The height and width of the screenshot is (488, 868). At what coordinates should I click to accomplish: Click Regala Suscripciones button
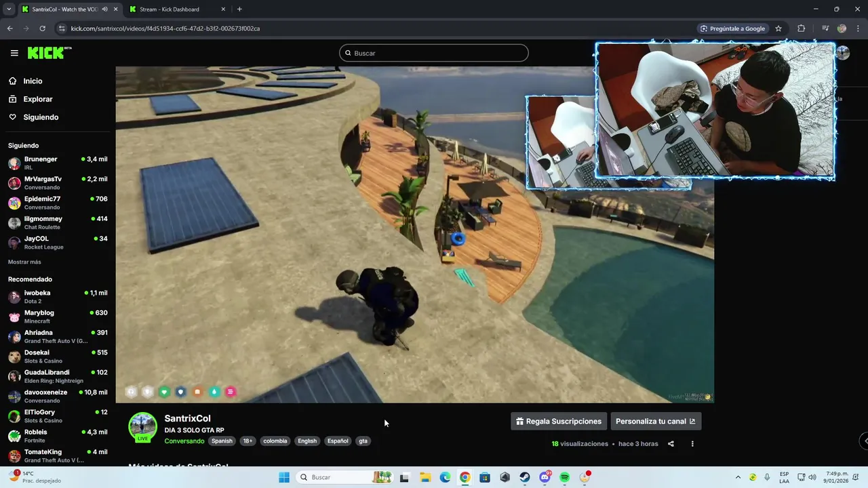[x=559, y=421]
